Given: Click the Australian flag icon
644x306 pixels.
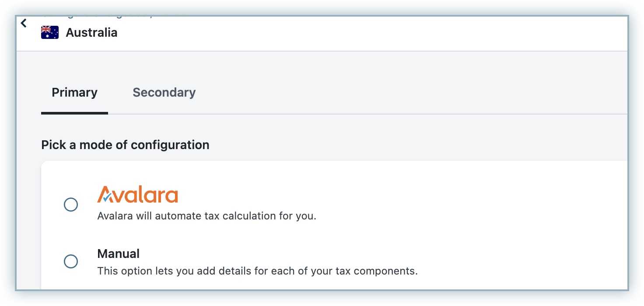Looking at the screenshot, I should click(49, 33).
